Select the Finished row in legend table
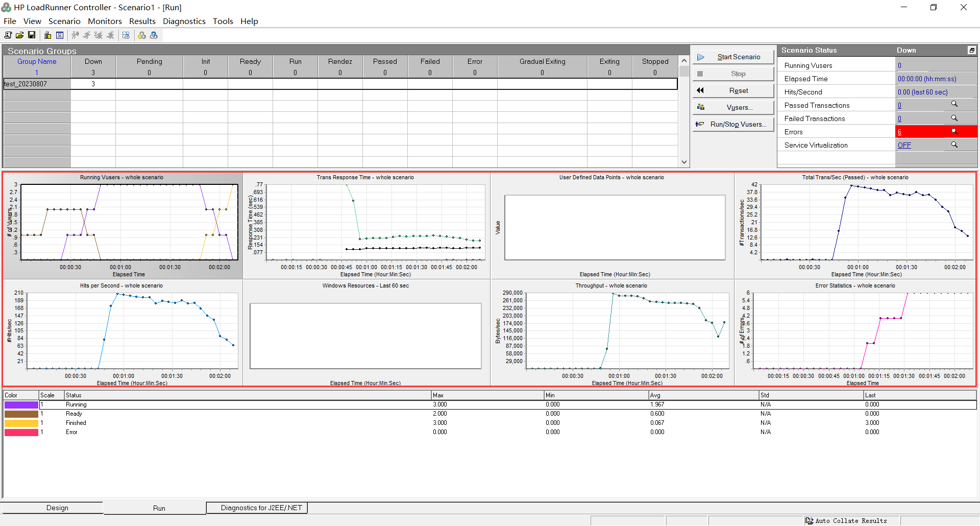This screenshot has width=980, height=526. tap(490, 423)
